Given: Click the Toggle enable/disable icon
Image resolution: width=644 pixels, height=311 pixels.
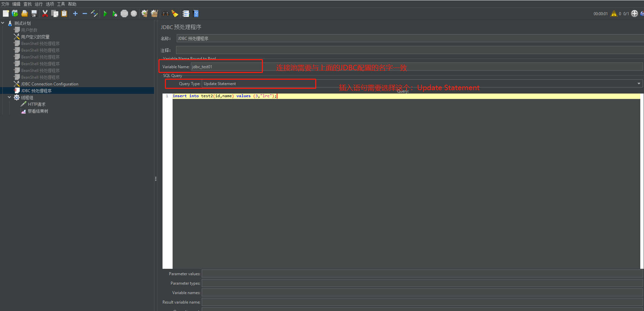Looking at the screenshot, I should click(94, 14).
